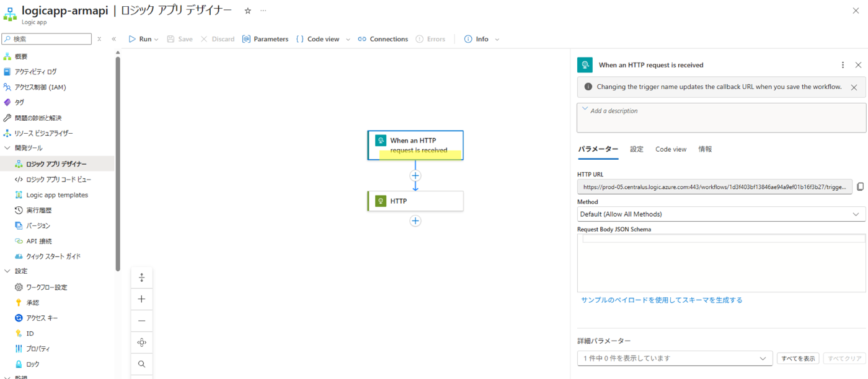Open the Parameters panel
The image size is (868, 379).
click(265, 39)
